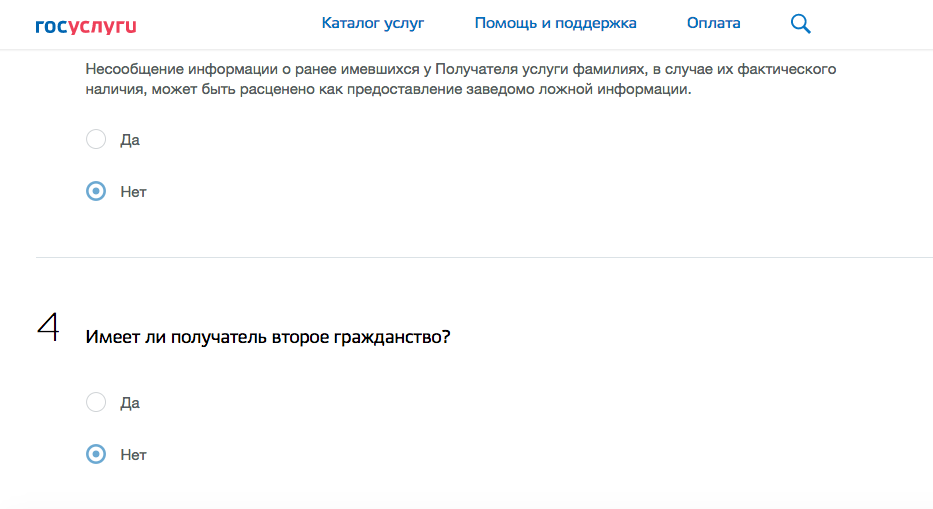The image size is (933, 509).
Task: Click the Нет label text under question 4
Action: 133,455
